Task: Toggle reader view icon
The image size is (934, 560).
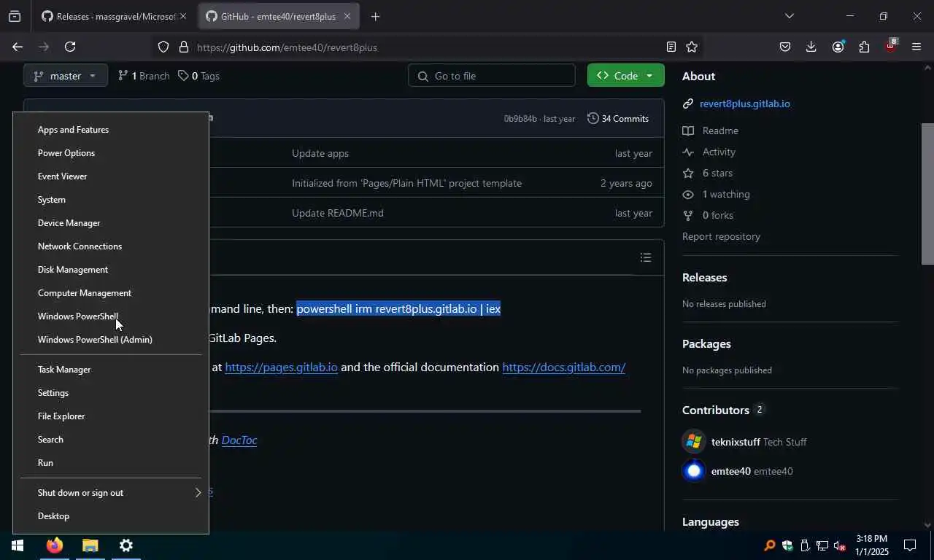Action: 671,47
